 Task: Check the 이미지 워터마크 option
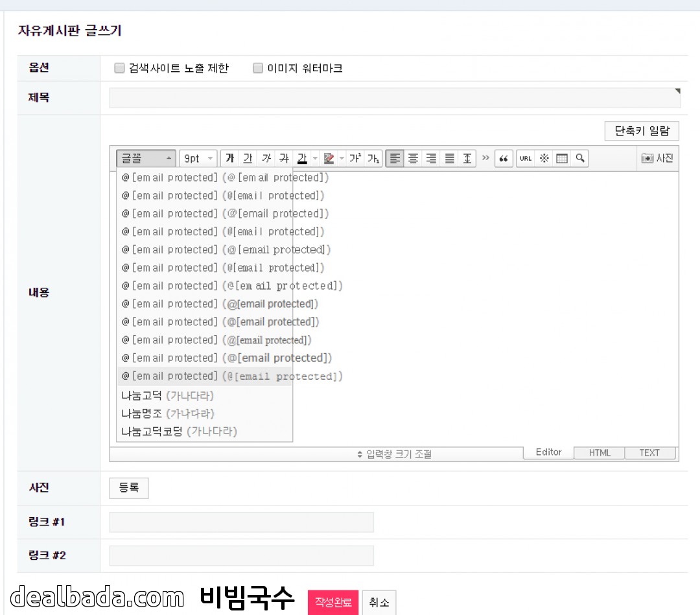[x=258, y=68]
